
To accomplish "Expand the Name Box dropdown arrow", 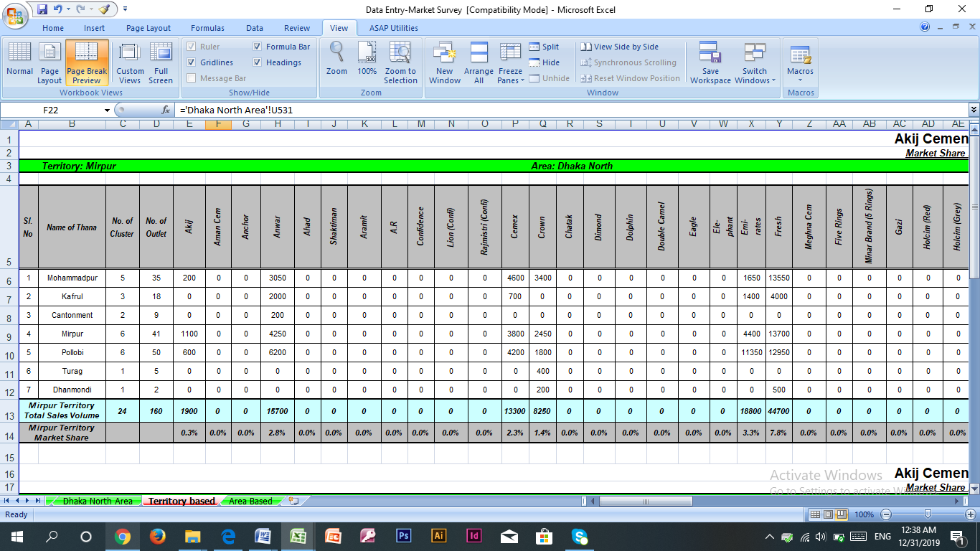I will coord(108,110).
